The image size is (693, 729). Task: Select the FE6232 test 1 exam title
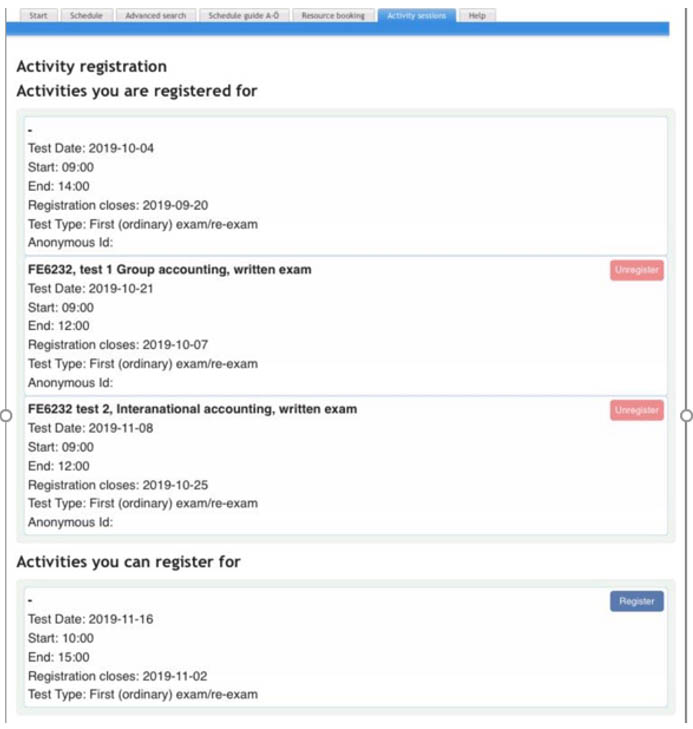coord(169,270)
